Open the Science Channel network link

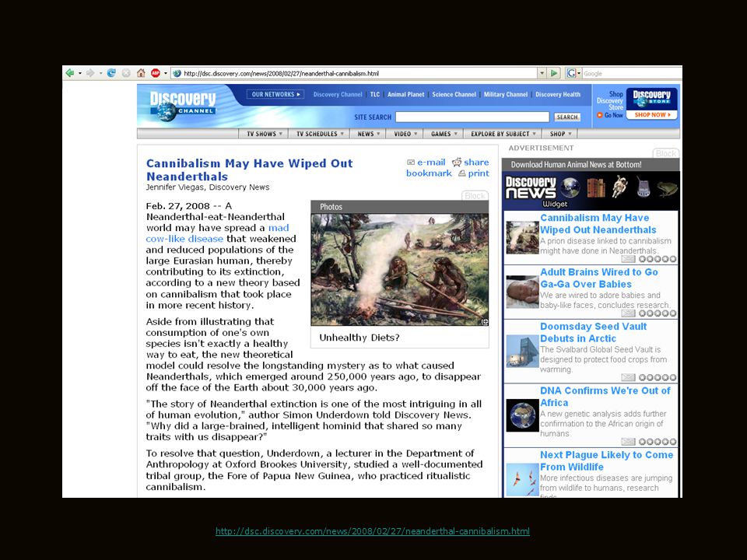coord(454,94)
